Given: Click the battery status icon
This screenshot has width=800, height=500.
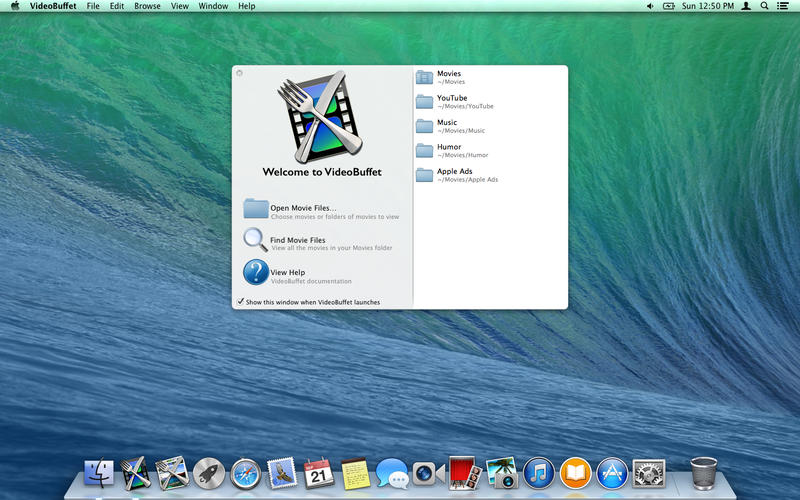Looking at the screenshot, I should tap(668, 6).
